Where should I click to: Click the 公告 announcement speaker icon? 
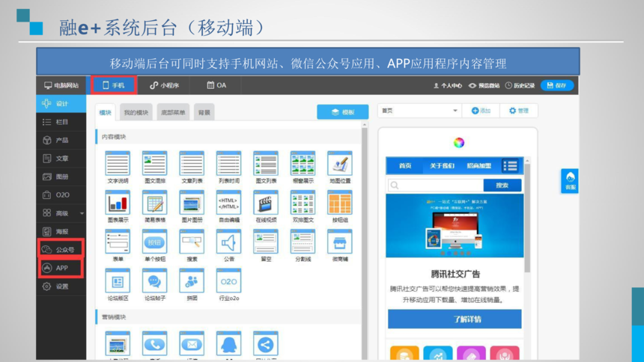228,242
